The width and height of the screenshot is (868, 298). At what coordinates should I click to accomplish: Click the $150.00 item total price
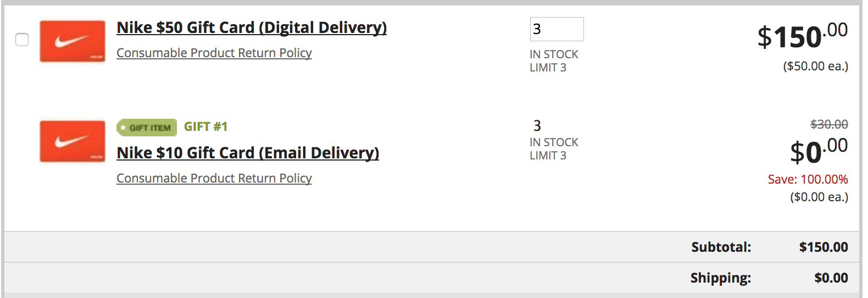click(802, 36)
